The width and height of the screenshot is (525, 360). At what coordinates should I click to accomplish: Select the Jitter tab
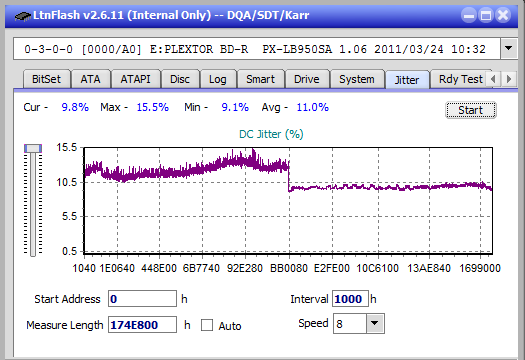coord(407,80)
